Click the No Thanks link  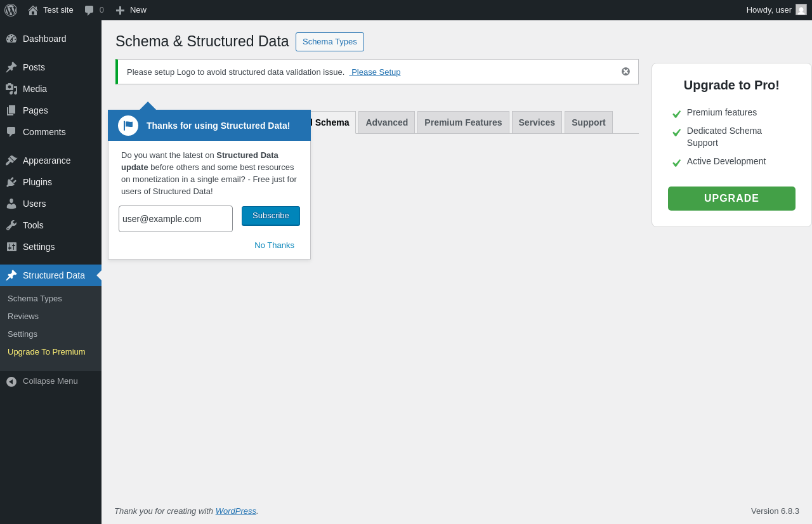click(274, 246)
